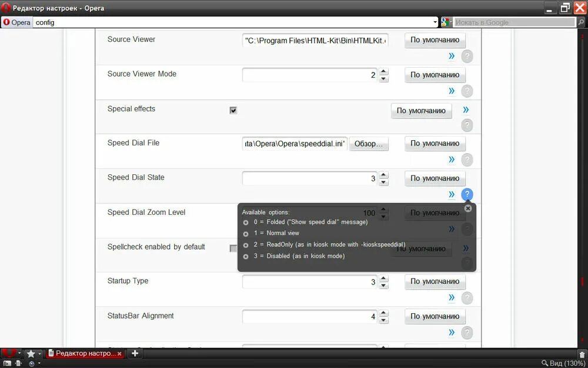Click the Искать в Google search field
The width and height of the screenshot is (588, 368).
click(513, 22)
